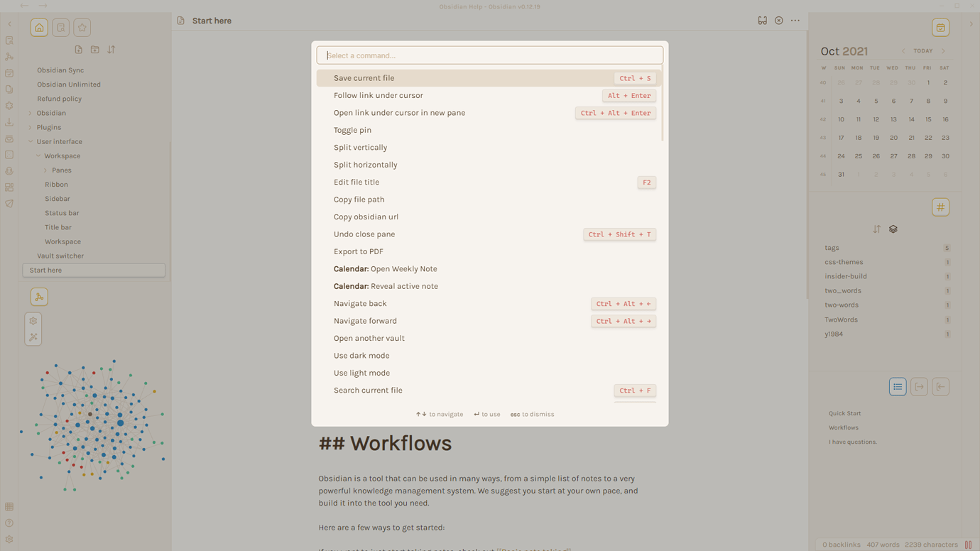Open the Obsidian Unlimited note
The image size is (980, 551).
69,84
